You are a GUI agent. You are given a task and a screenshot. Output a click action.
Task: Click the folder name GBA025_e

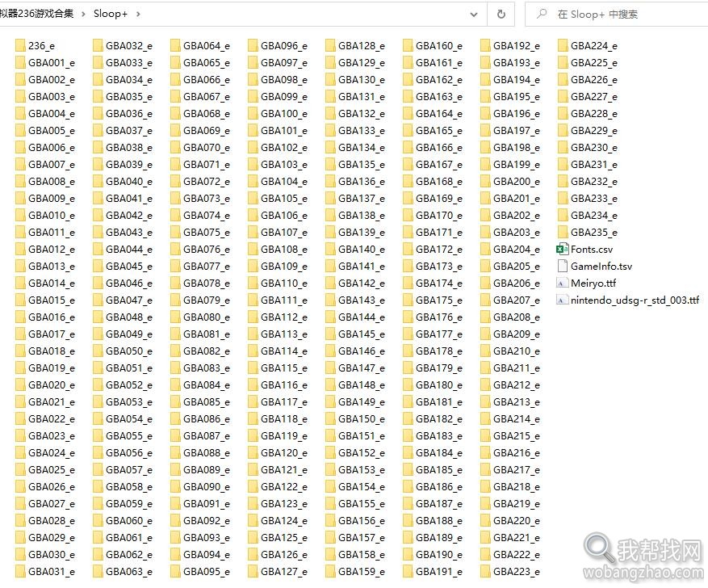[52, 470]
